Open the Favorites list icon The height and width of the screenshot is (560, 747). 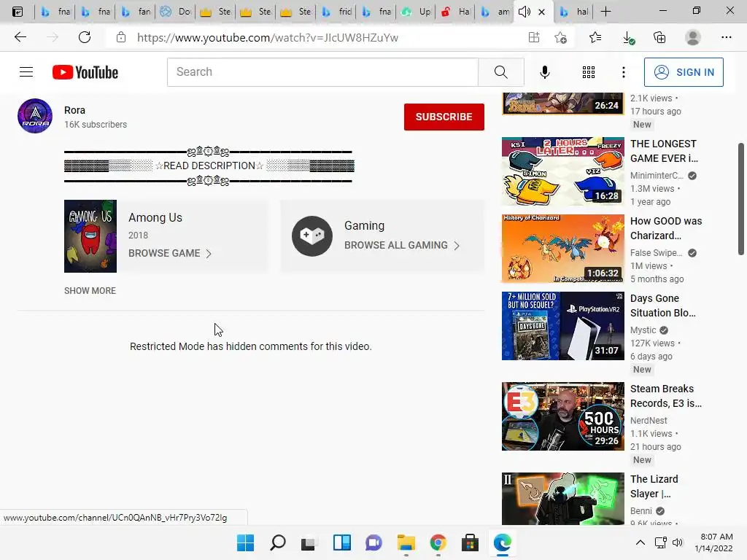[x=595, y=37]
